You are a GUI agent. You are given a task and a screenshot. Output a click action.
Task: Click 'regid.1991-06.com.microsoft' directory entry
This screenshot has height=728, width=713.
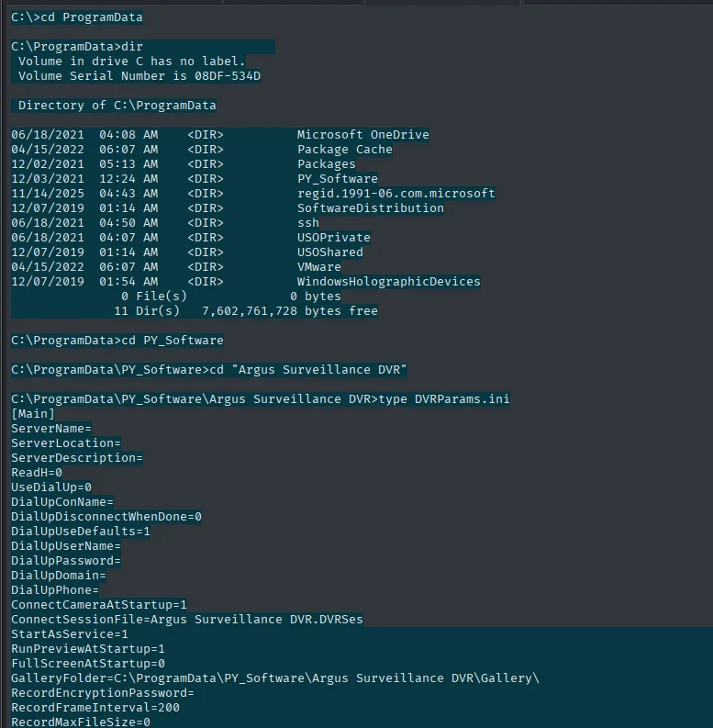pyautogui.click(x=396, y=194)
